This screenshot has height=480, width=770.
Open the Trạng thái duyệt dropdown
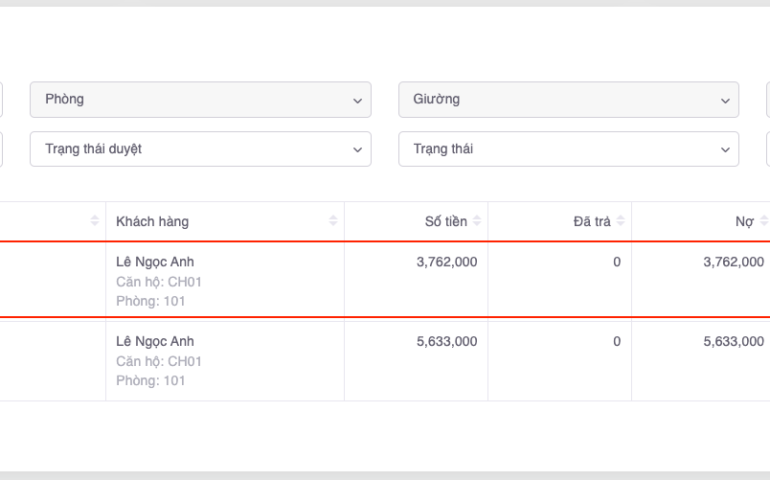tap(200, 149)
